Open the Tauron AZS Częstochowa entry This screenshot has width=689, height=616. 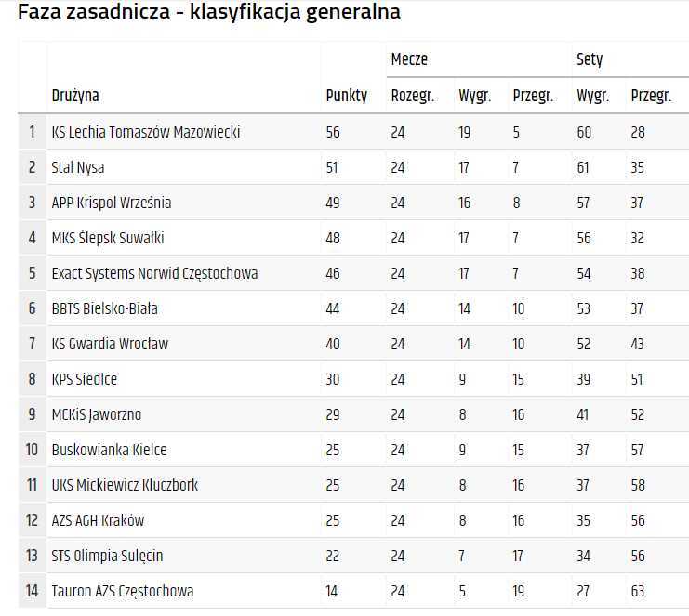coord(123,591)
